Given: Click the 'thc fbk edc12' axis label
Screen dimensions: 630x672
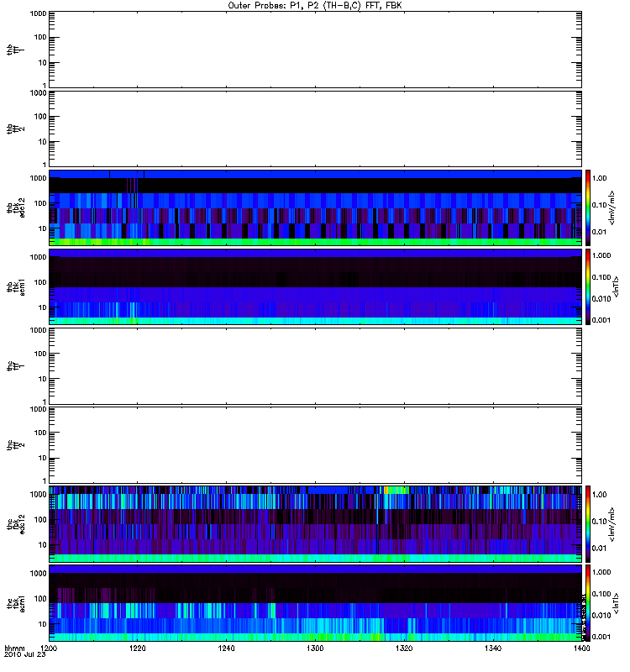Looking at the screenshot, I should [15, 524].
